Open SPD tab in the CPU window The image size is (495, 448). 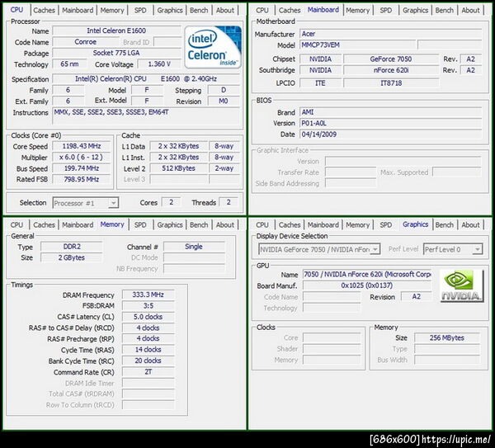(140, 10)
